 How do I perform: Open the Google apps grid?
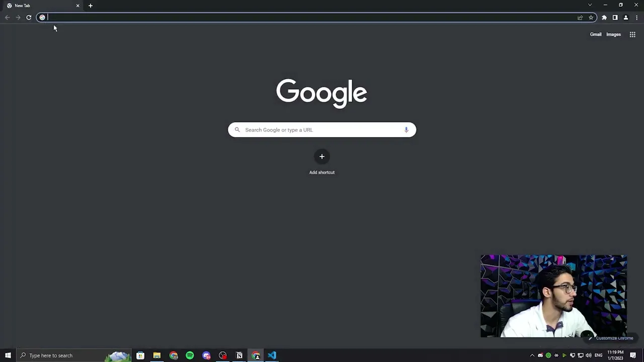632,34
